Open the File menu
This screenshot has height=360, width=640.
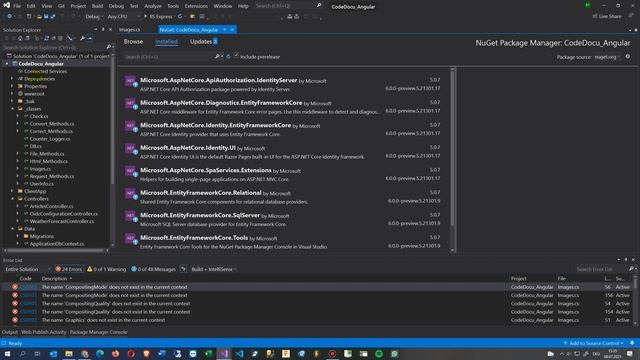(x=17, y=6)
